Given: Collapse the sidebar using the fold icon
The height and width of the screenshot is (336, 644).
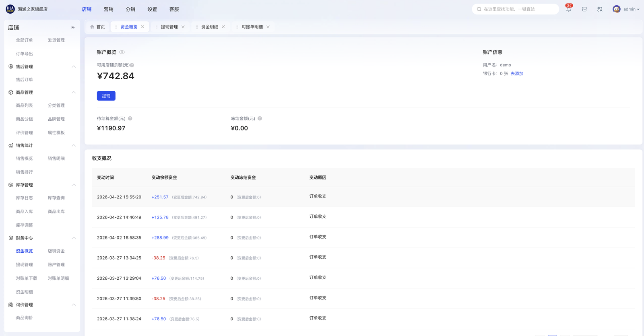Looking at the screenshot, I should point(72,27).
